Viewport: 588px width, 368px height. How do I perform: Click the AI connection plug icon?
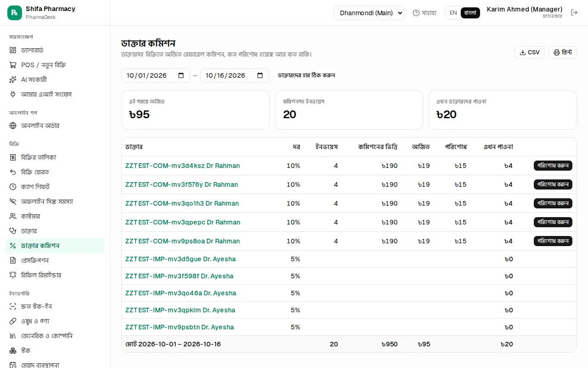coord(13,94)
